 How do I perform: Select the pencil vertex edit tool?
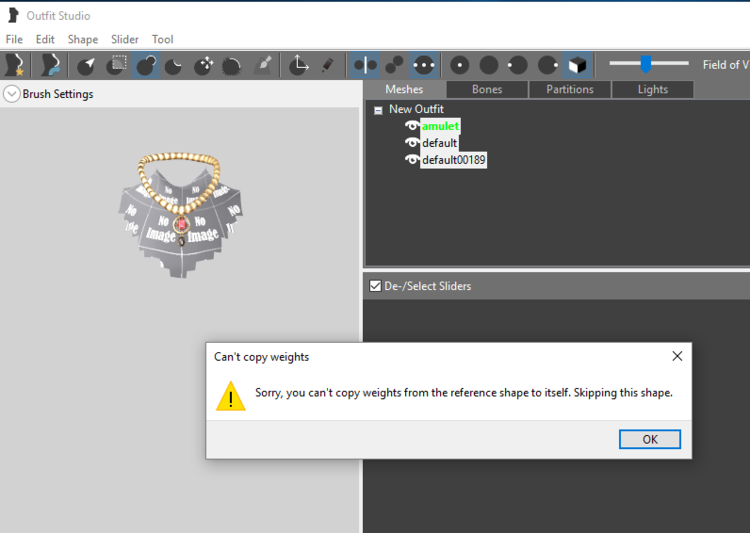pyautogui.click(x=328, y=65)
